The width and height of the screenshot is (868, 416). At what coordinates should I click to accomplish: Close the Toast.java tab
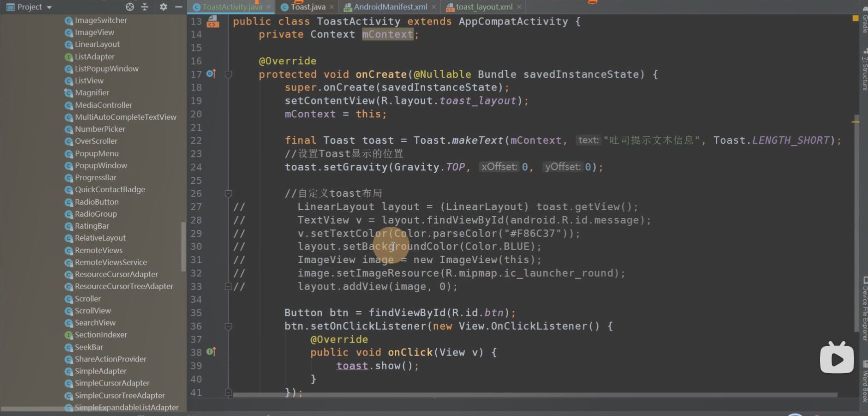click(331, 7)
